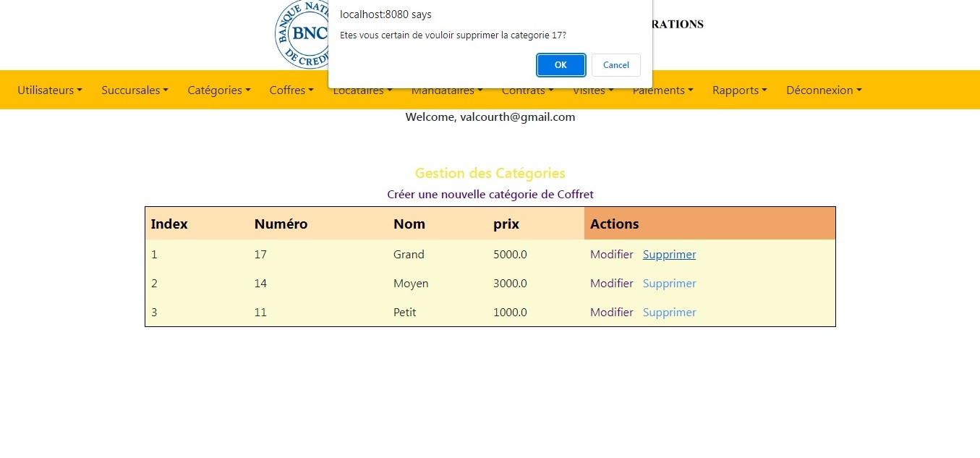Expand the Succursales menu
Screen dimensions: 980x458
[x=135, y=90]
